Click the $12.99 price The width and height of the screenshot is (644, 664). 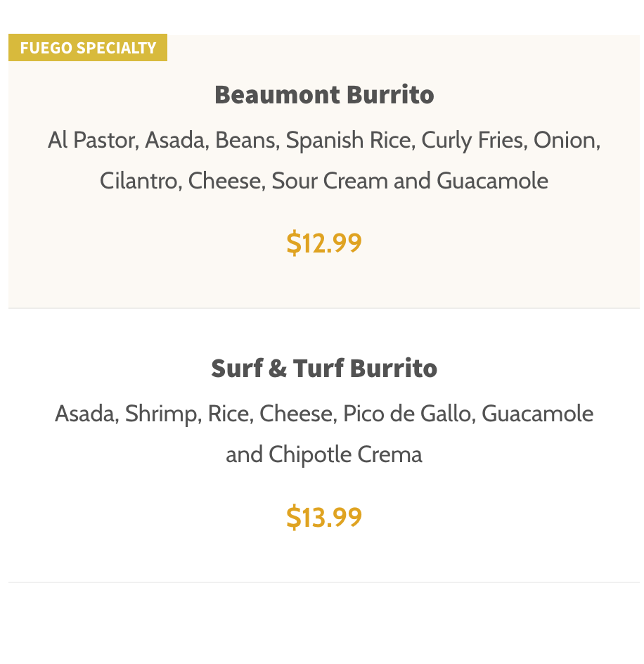pyautogui.click(x=324, y=243)
